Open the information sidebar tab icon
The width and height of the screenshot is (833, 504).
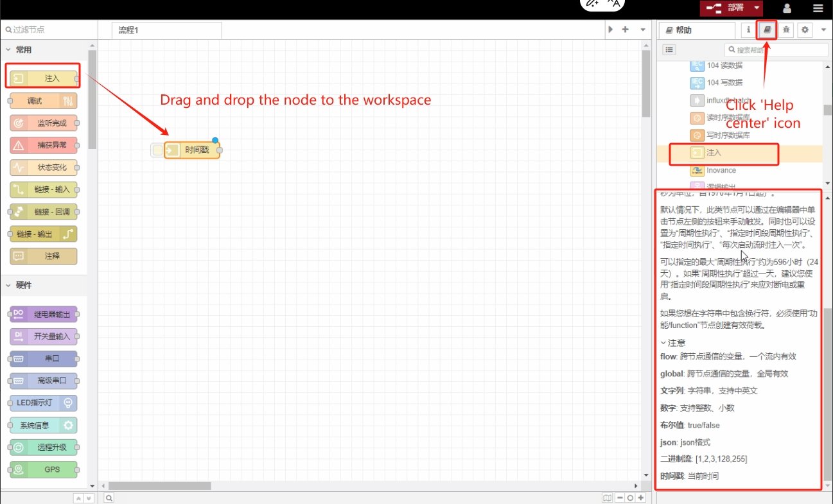[748, 30]
